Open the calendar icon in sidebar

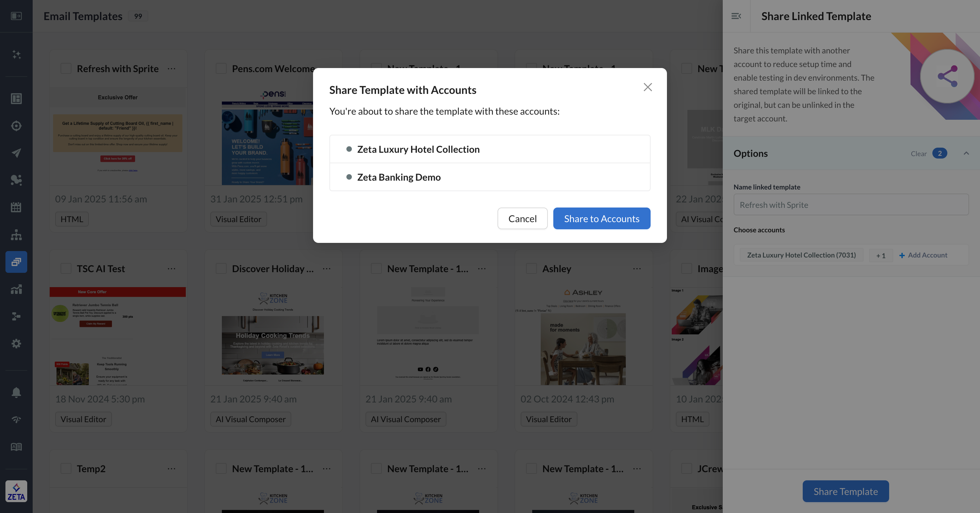(16, 207)
